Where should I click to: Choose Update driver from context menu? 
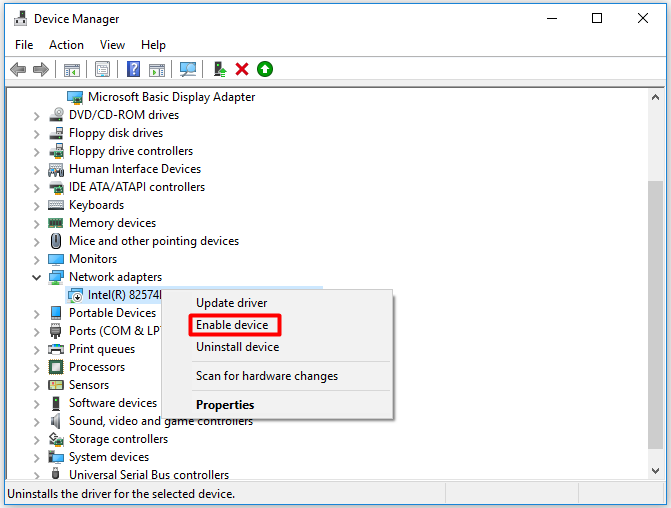[x=232, y=303]
